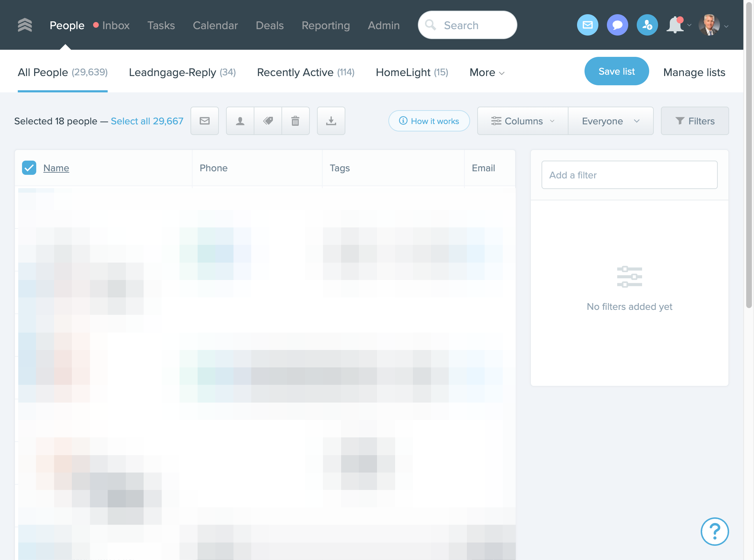Click the add tags toolbar icon
Screen dimensions: 754x560
click(x=268, y=121)
